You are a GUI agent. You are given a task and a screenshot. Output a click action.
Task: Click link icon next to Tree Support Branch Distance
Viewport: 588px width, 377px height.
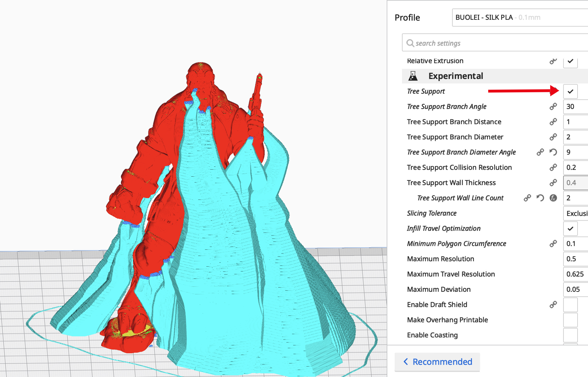[553, 122]
